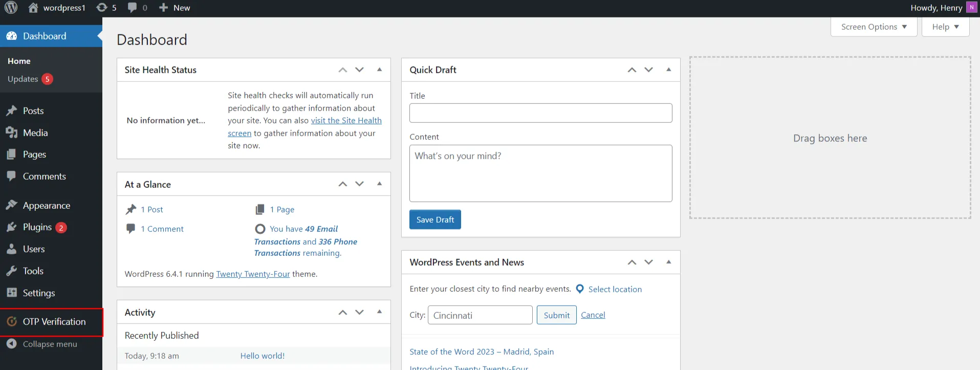
Task: Open State of the Word 2023 link
Action: pos(482,352)
